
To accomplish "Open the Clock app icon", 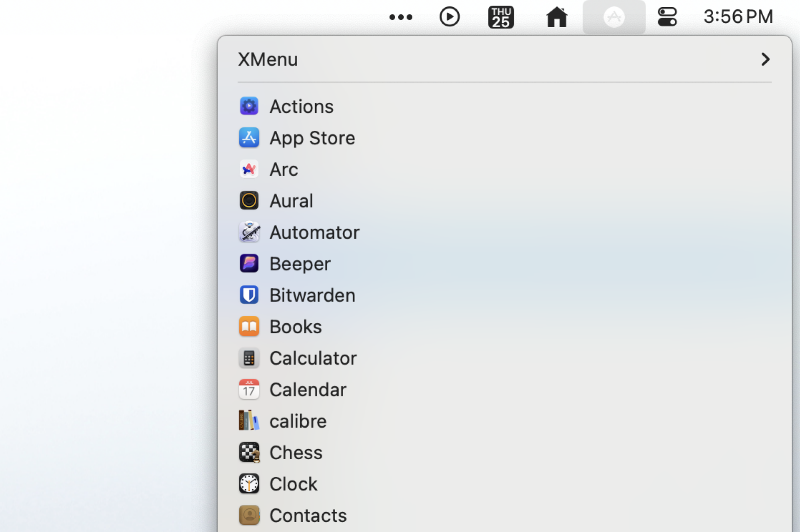I will click(x=249, y=484).
